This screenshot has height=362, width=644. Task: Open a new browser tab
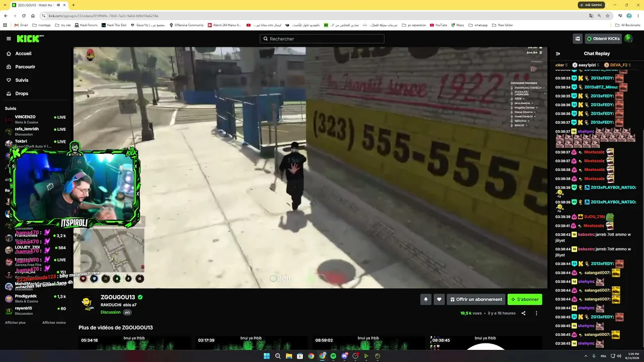click(73, 5)
